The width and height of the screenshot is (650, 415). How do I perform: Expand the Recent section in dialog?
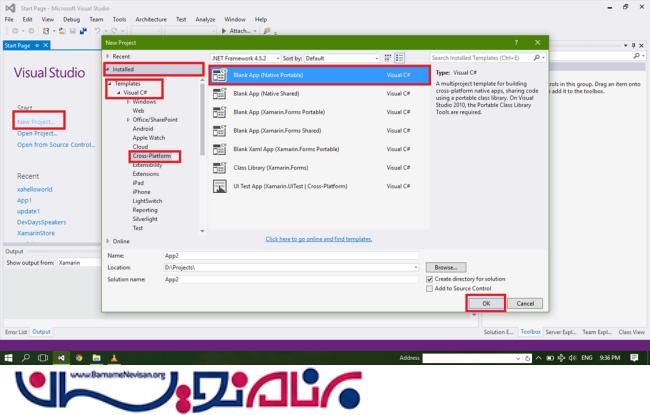108,56
